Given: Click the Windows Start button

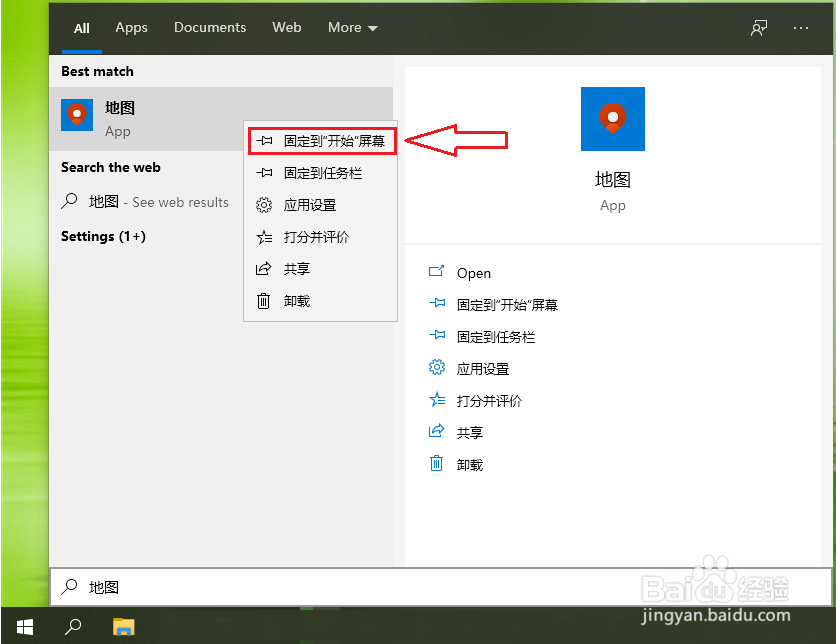Looking at the screenshot, I should (24, 627).
